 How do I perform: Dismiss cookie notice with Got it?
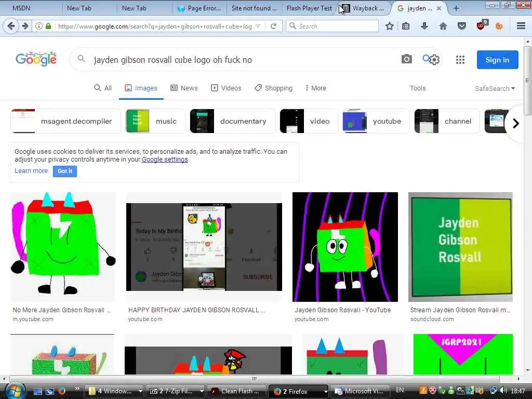click(x=65, y=171)
